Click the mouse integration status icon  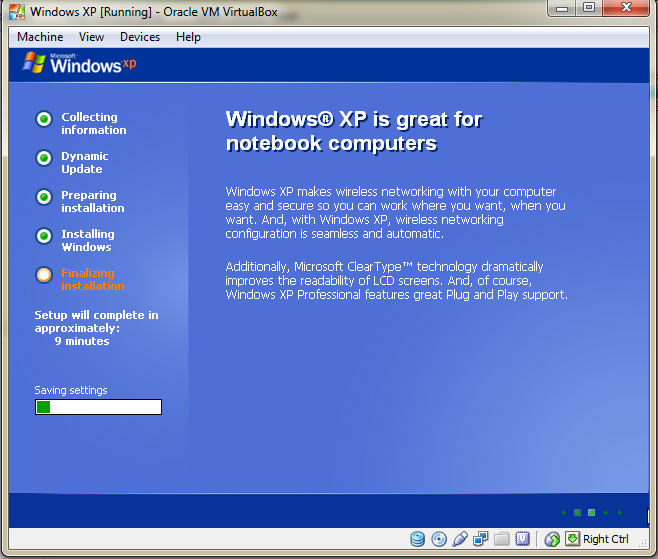(x=552, y=539)
